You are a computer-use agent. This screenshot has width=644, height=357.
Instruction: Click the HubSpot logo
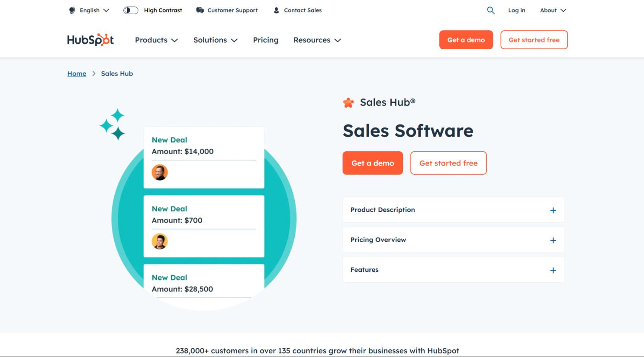(90, 40)
